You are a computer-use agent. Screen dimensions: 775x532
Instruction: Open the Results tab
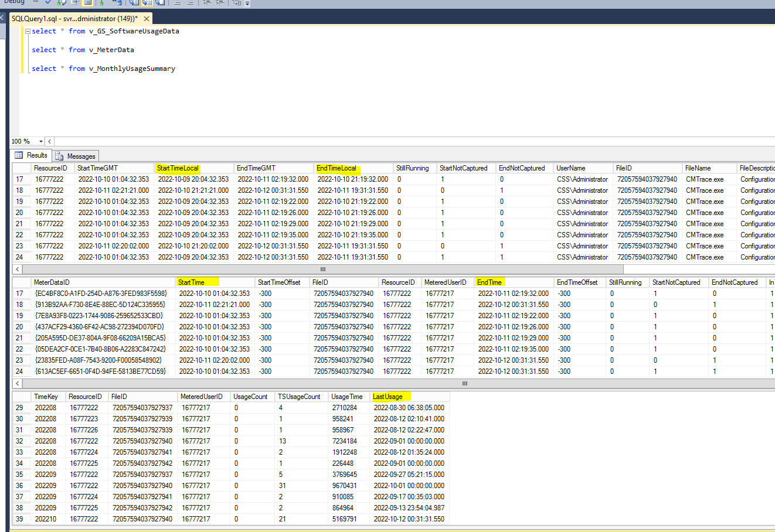click(x=32, y=155)
